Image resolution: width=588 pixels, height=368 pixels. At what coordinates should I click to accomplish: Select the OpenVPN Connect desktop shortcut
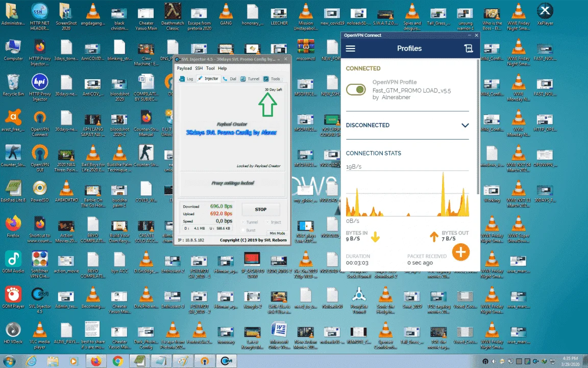40,123
